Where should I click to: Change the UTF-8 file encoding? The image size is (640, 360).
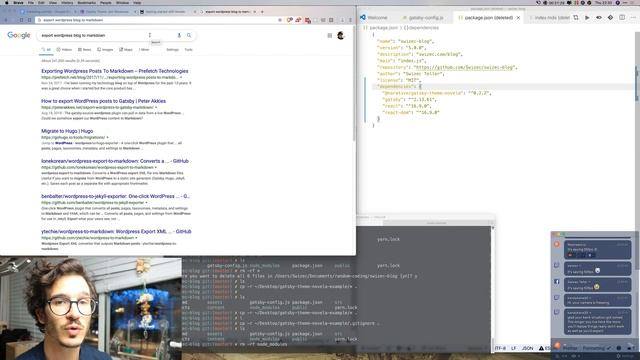pyautogui.click(x=500, y=348)
